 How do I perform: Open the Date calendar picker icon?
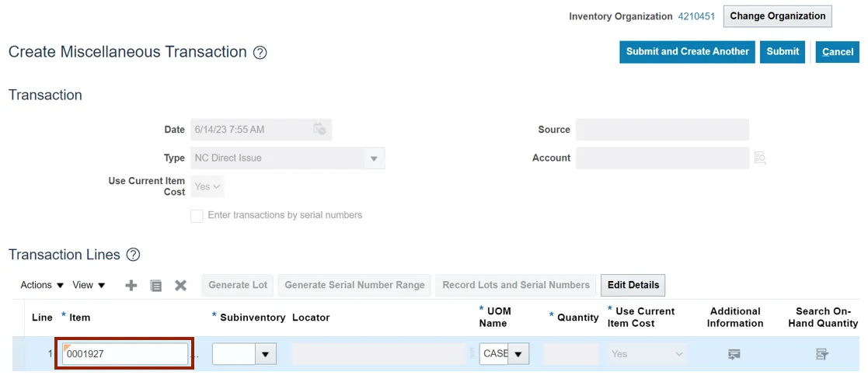[x=319, y=129]
